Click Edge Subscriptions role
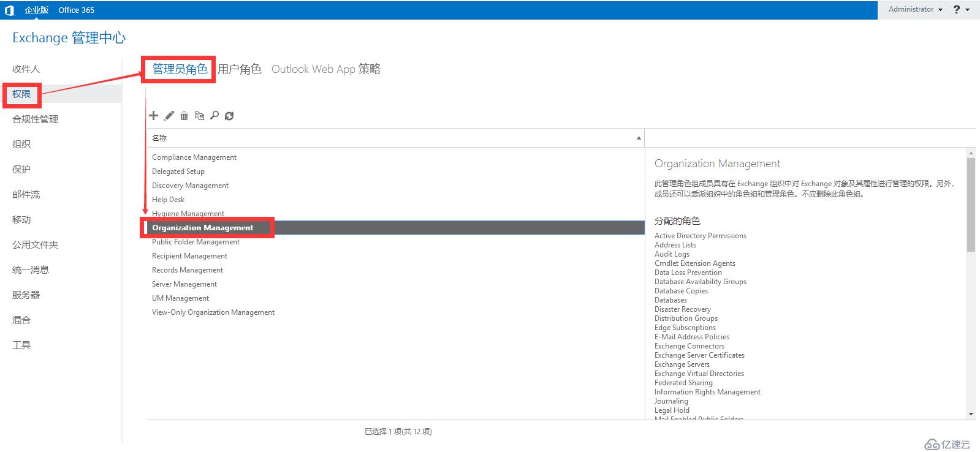Image resolution: width=980 pixels, height=452 pixels. [685, 328]
